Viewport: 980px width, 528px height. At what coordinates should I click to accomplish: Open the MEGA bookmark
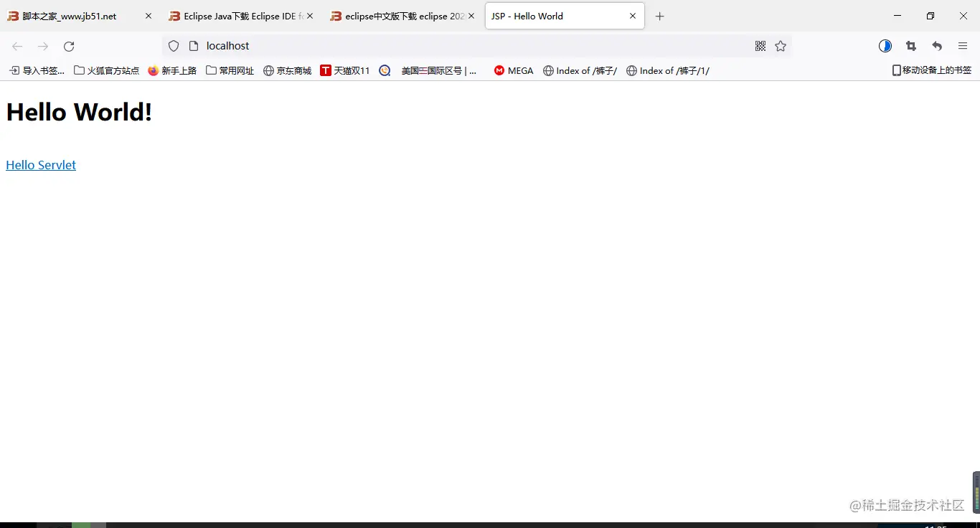tap(514, 70)
